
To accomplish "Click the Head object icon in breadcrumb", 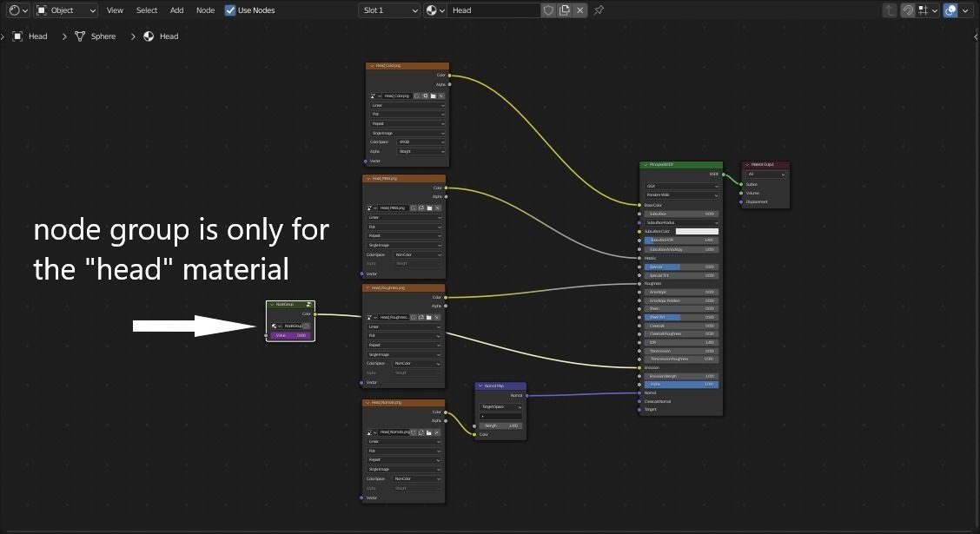I will [x=17, y=36].
